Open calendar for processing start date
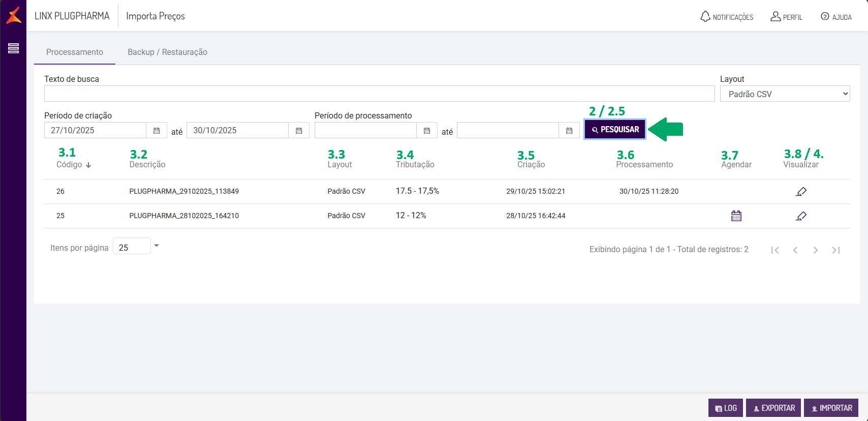The width and height of the screenshot is (868, 421). click(x=427, y=131)
